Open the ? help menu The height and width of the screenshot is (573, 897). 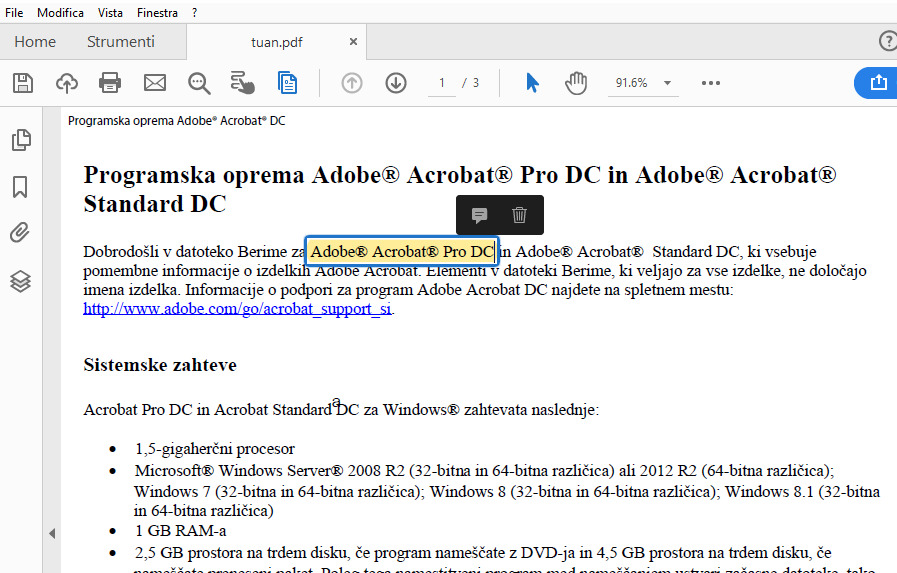click(195, 13)
